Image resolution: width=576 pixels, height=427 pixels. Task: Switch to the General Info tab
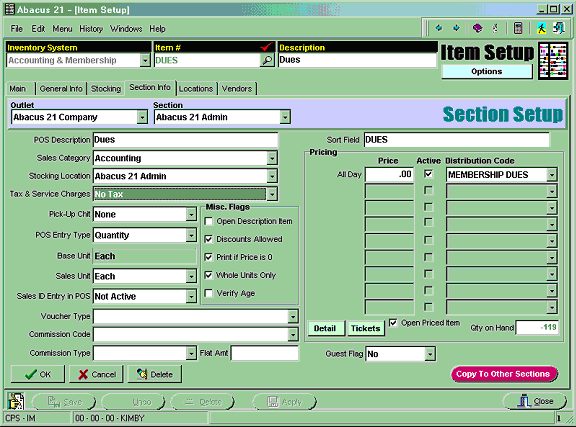tap(61, 89)
